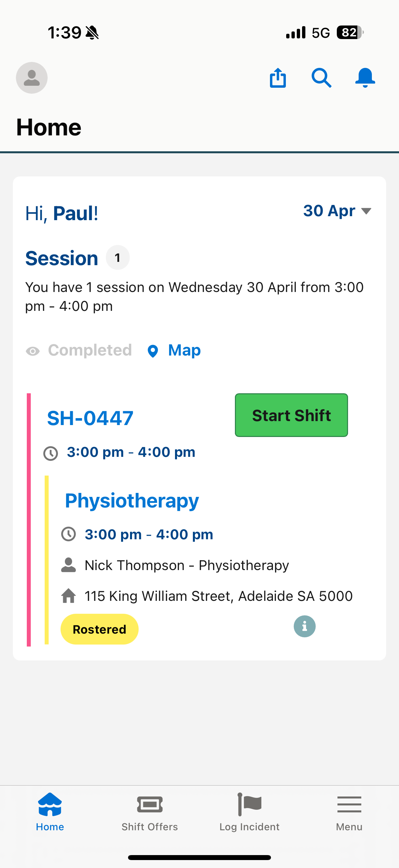Screen dimensions: 399x868
Task: Toggle Completed sessions visibility
Action: (x=79, y=351)
